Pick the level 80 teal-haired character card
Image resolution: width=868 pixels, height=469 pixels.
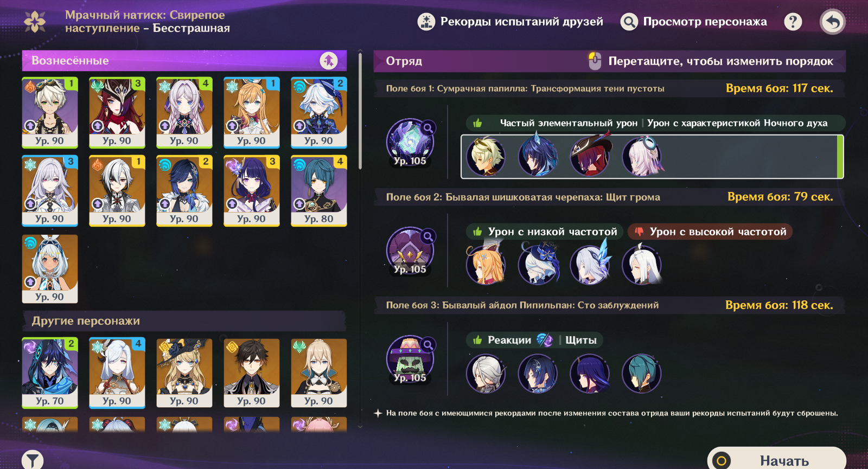tap(319, 191)
